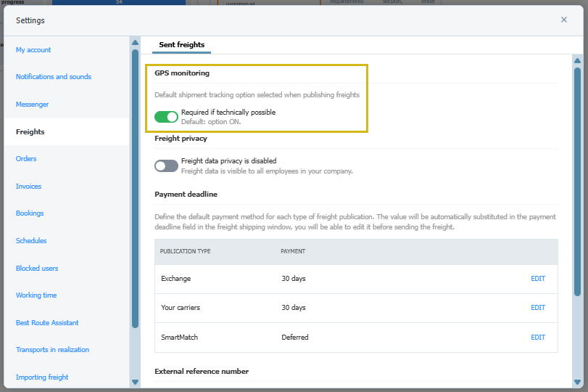Edit Exchange payment deadline
Image resolution: width=588 pixels, height=392 pixels.
tap(537, 279)
